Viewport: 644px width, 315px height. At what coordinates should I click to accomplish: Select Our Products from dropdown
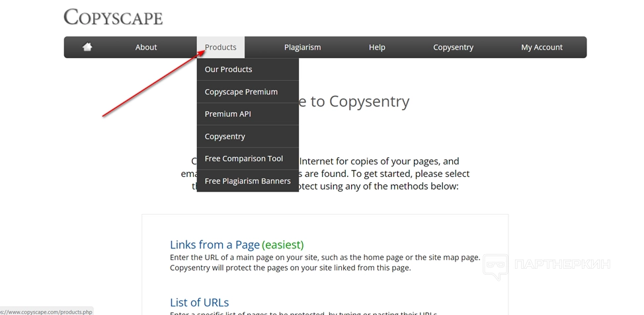(x=248, y=69)
